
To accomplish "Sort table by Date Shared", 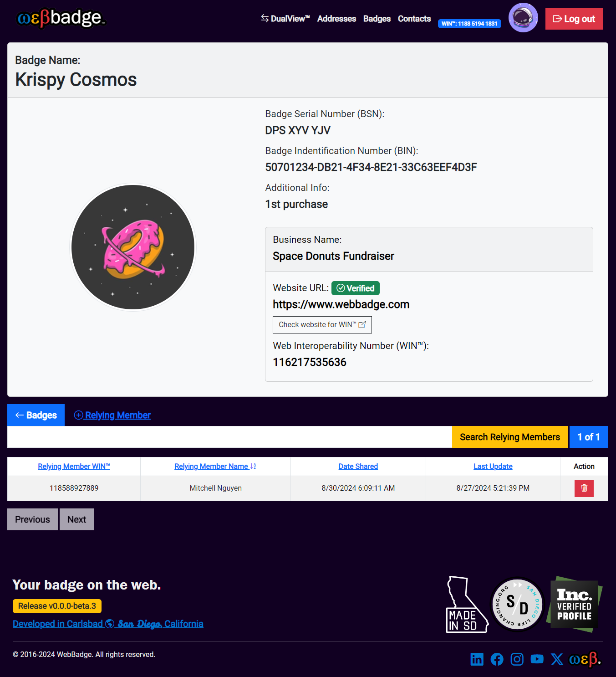I will [x=358, y=467].
